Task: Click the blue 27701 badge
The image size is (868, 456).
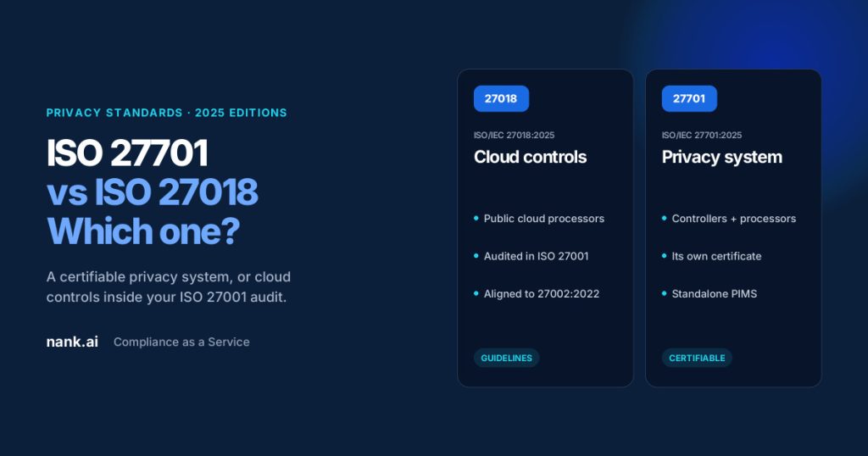Action: 689,98
